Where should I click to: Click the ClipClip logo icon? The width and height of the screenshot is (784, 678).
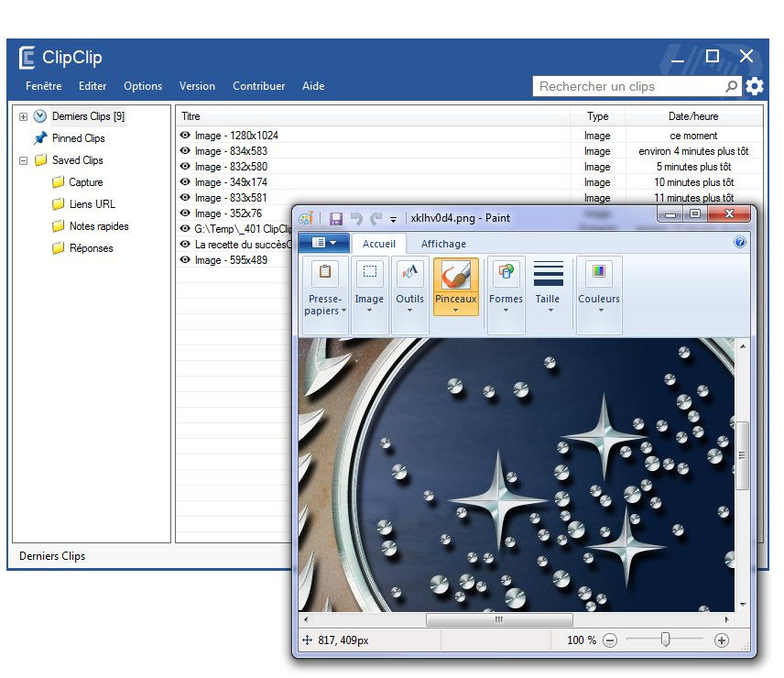click(x=27, y=58)
